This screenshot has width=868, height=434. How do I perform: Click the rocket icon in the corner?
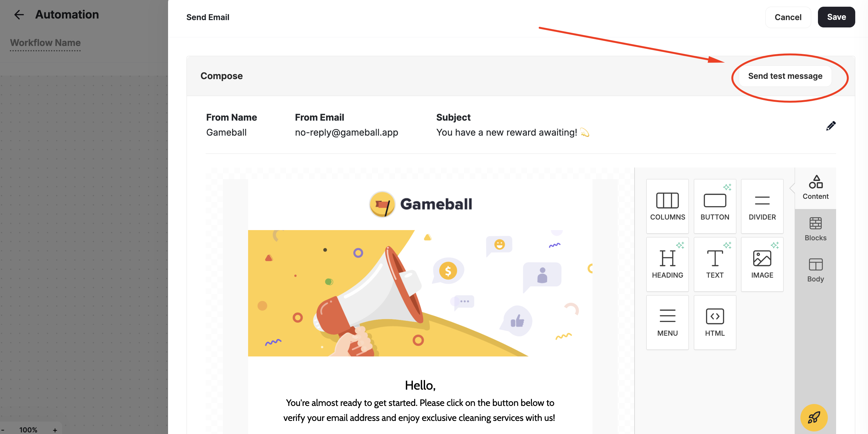tap(814, 417)
